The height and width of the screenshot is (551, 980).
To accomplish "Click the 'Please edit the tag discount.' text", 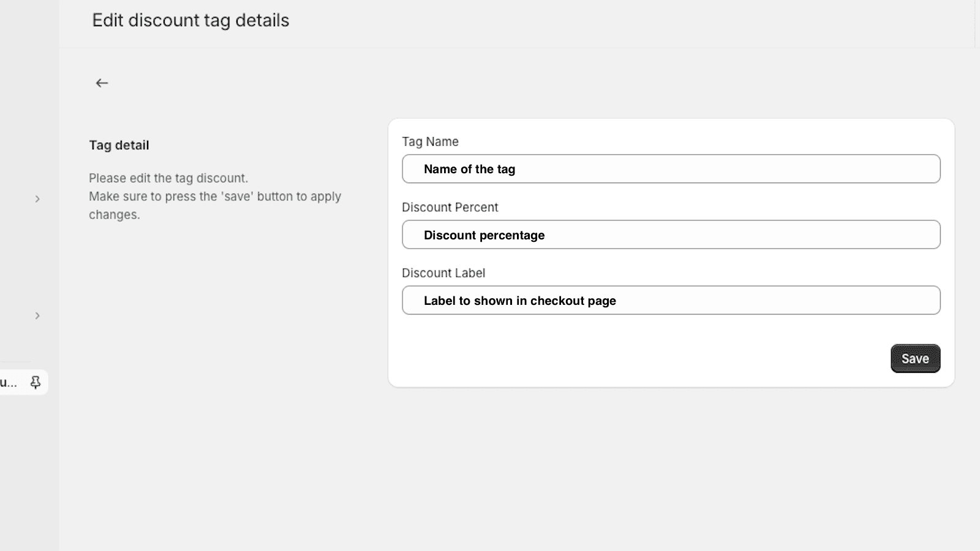I will (x=168, y=179).
